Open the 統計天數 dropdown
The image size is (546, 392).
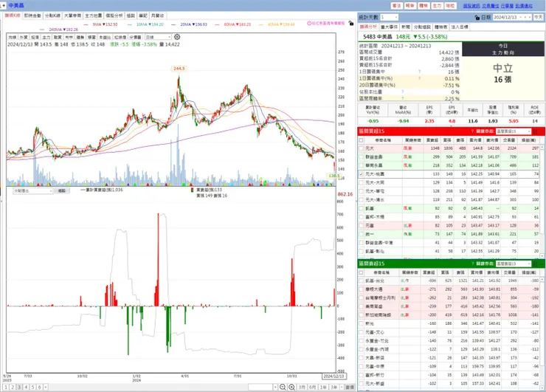click(x=389, y=17)
